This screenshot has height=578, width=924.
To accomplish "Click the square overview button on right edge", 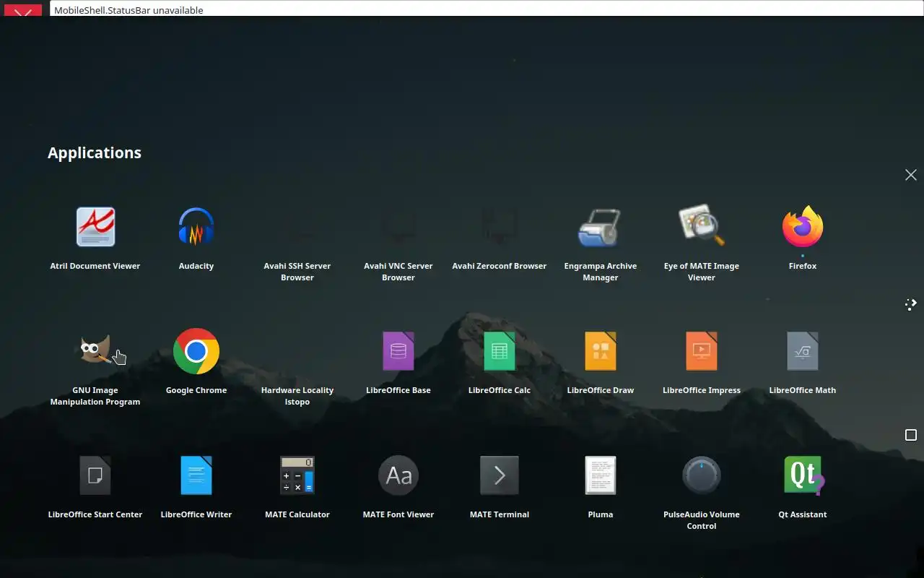I will click(911, 435).
